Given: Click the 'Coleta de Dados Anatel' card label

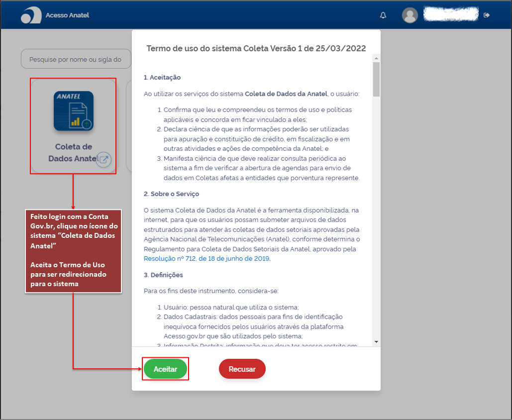Looking at the screenshot, I should 74,152.
